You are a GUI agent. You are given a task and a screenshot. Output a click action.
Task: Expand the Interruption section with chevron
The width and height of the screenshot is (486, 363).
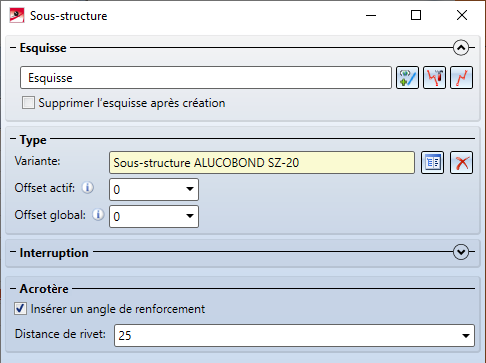[461, 252]
